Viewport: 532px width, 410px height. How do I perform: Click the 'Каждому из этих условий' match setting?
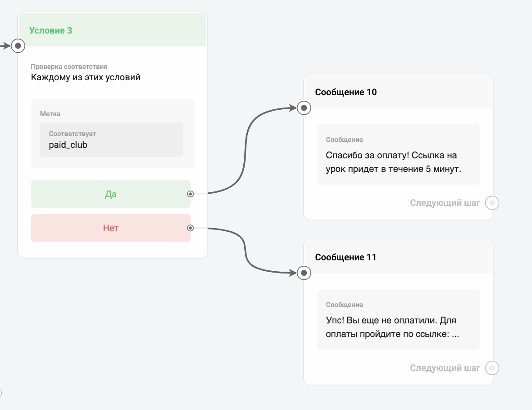tap(85, 77)
